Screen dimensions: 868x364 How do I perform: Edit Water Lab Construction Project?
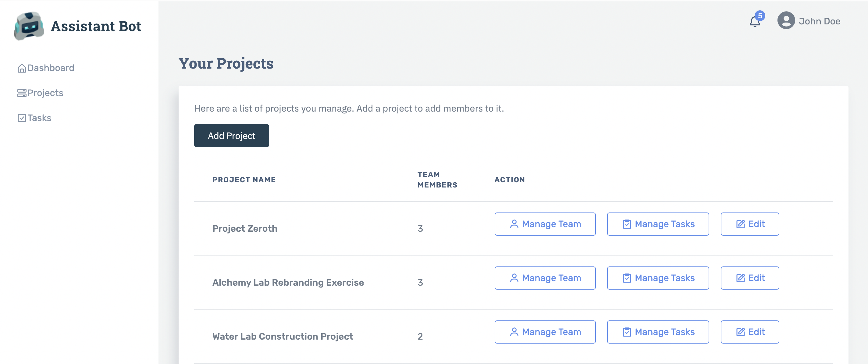pyautogui.click(x=750, y=332)
